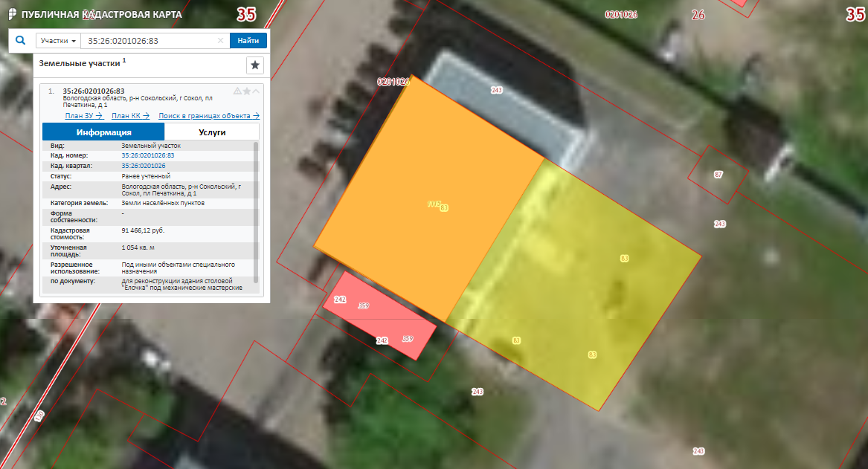Click the Кад. квартал 35:26:0201026 link

143,166
